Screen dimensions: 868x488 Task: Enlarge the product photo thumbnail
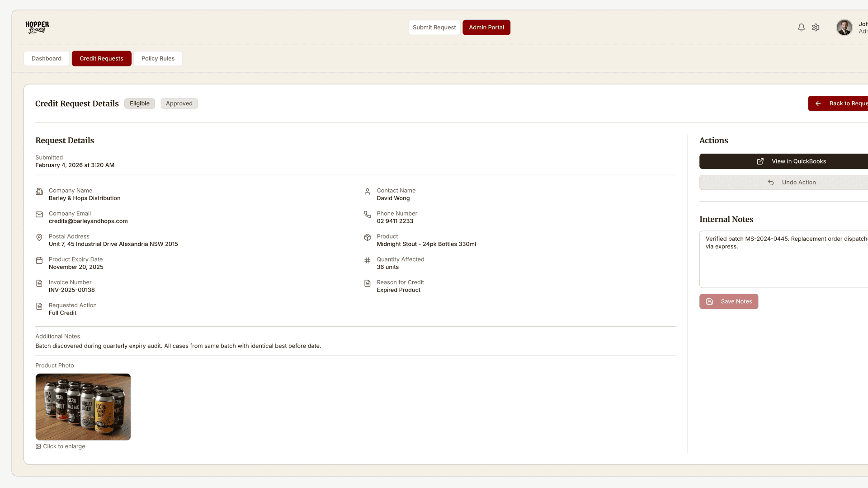(83, 407)
